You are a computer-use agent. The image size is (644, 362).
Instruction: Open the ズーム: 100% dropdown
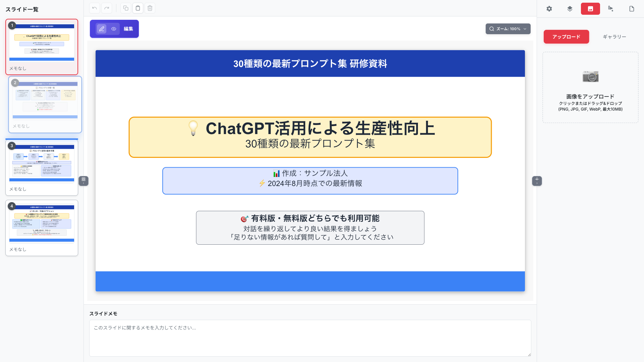508,29
